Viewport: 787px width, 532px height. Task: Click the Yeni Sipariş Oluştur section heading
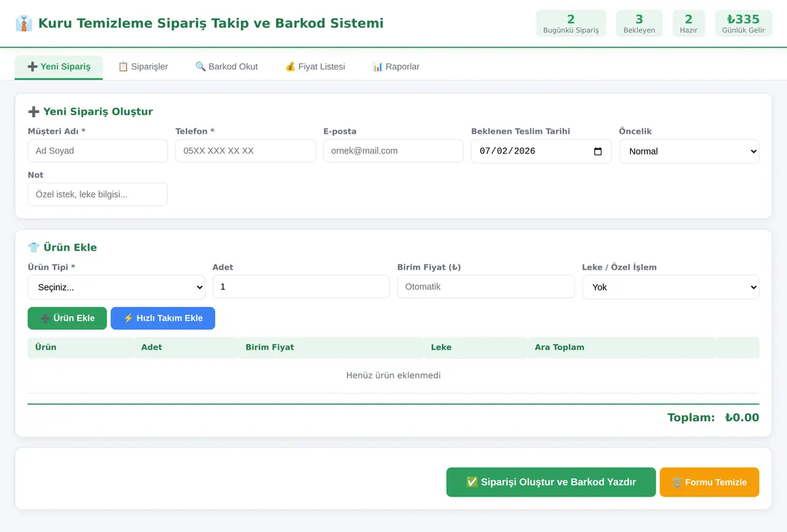pos(91,112)
